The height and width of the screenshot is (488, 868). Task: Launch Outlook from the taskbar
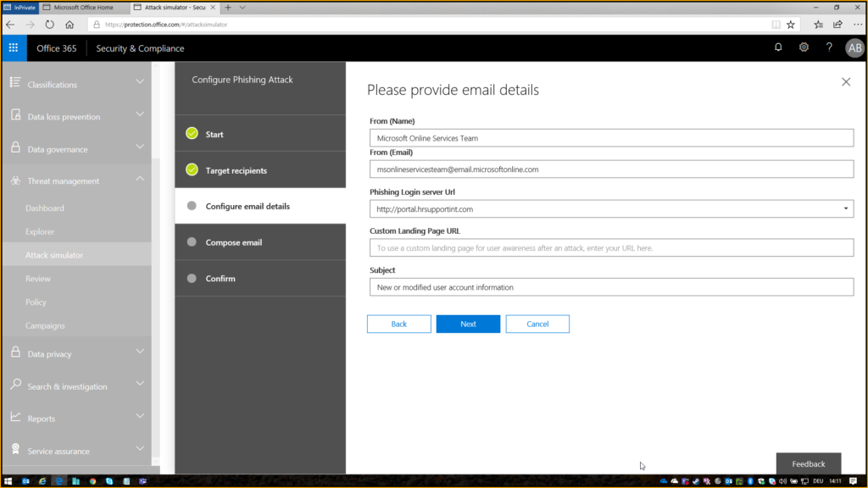coord(25,481)
